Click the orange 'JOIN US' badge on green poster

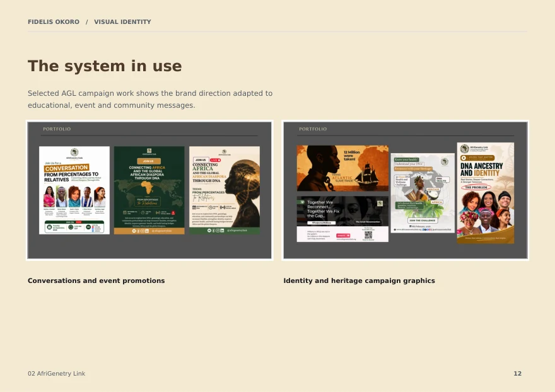pyautogui.click(x=149, y=161)
